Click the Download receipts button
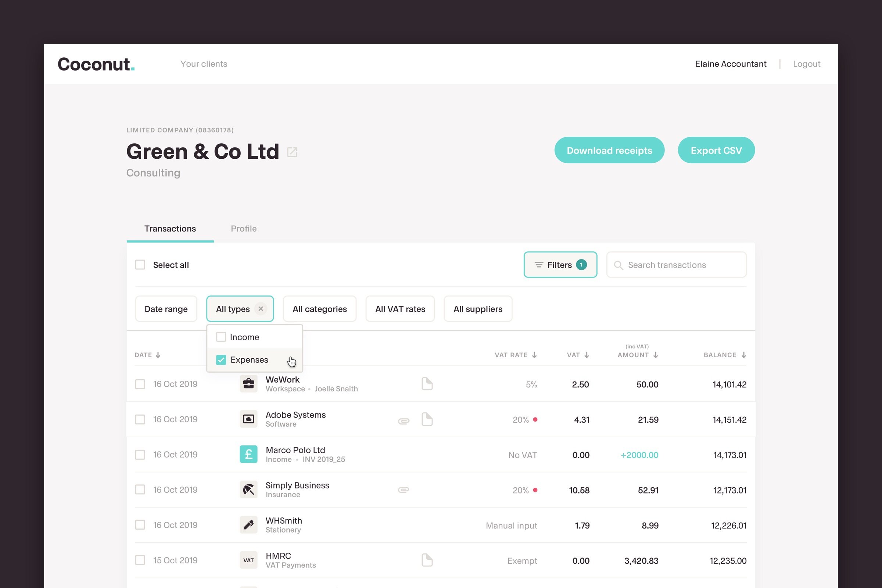The image size is (882, 588). click(609, 150)
